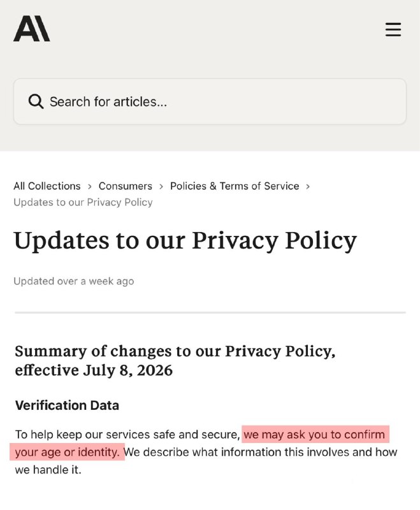Open the Consumers breadcrumb link

click(125, 186)
